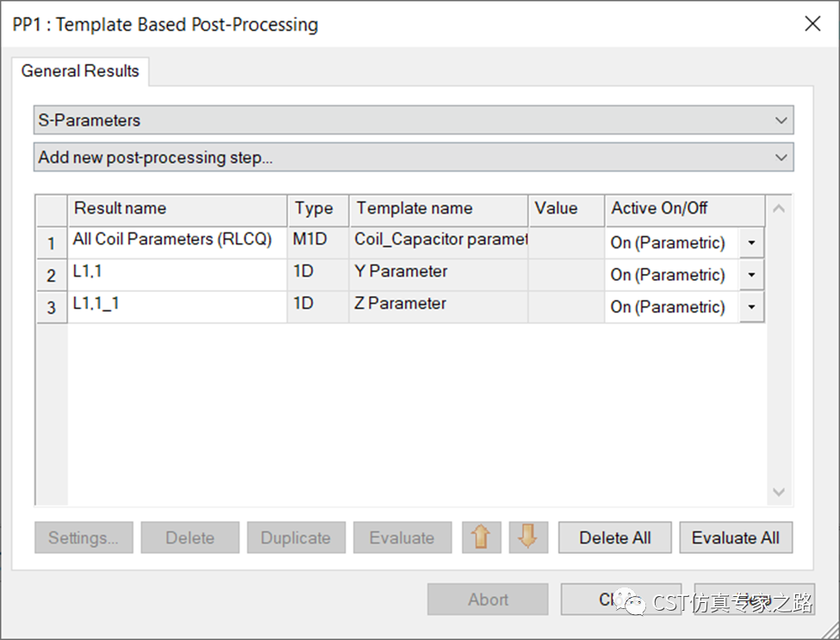Select row header number 1

point(51,244)
